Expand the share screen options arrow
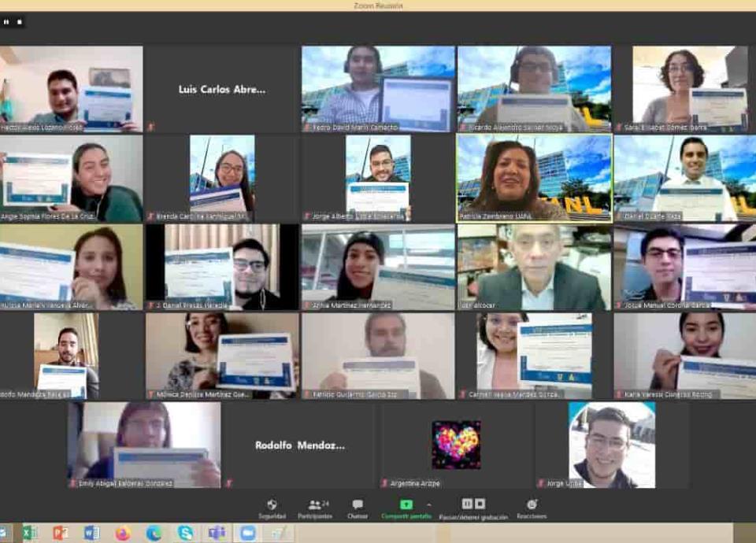Screen dimensions: 756x543 (x=428, y=504)
